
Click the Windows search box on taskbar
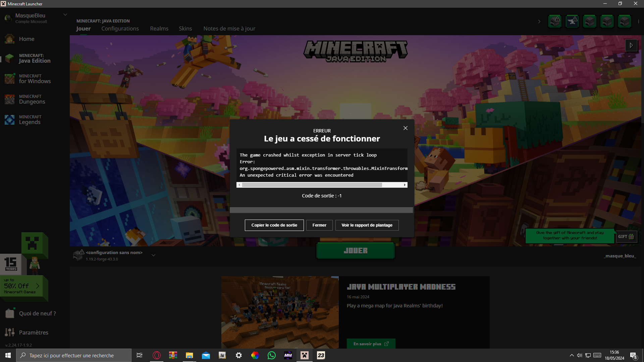74,355
